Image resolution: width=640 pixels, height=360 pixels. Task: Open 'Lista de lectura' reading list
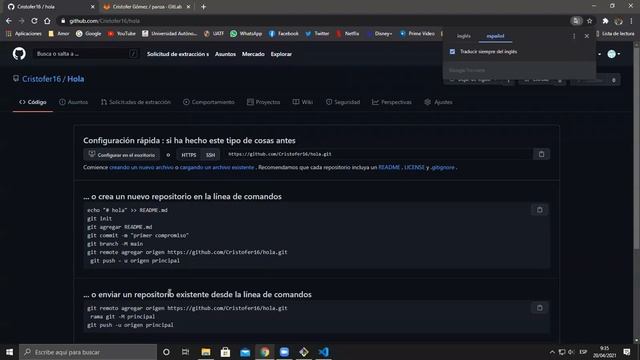coord(615,34)
